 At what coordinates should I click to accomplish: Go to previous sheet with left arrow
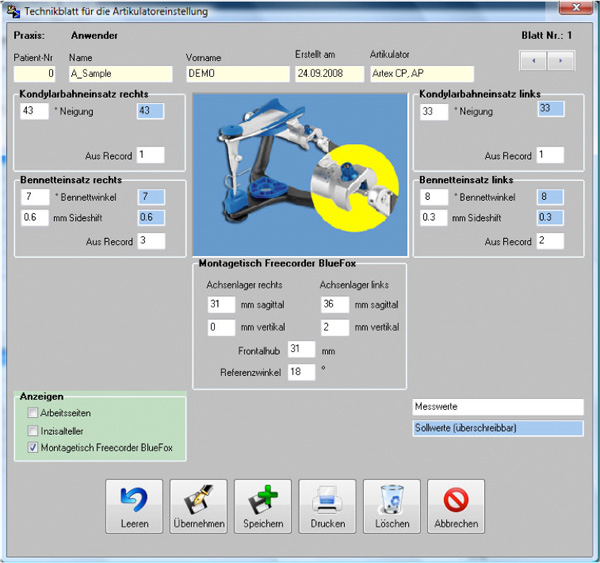pos(533,60)
